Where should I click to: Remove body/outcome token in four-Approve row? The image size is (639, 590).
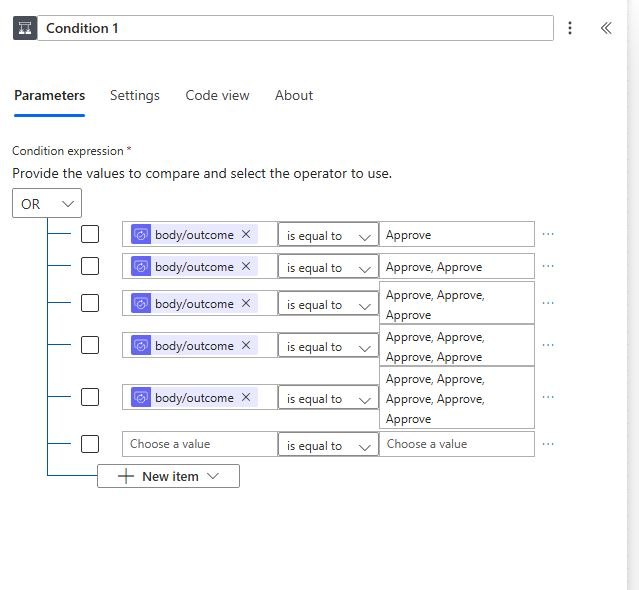point(246,346)
